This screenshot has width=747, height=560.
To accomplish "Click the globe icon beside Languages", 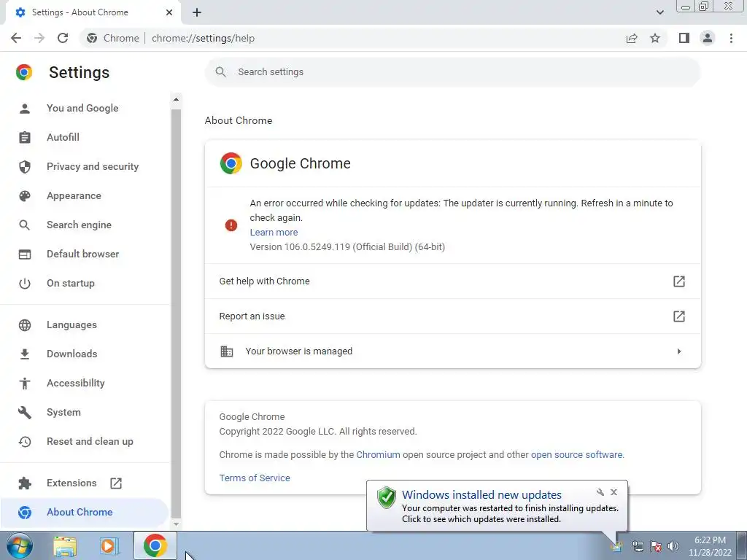I will pyautogui.click(x=25, y=324).
